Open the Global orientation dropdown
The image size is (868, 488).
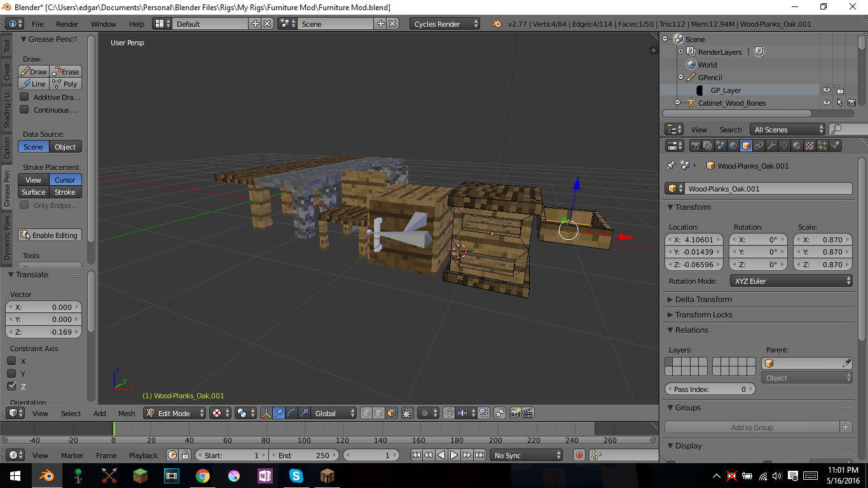[x=334, y=413]
